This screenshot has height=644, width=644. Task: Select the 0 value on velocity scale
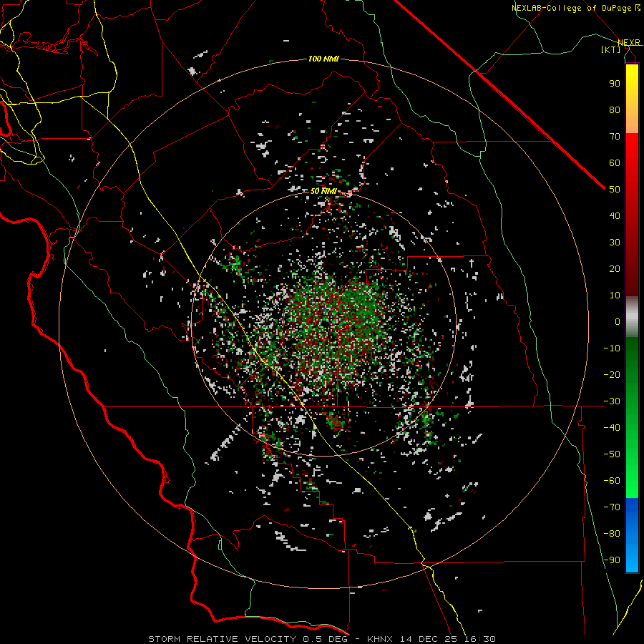click(x=618, y=321)
